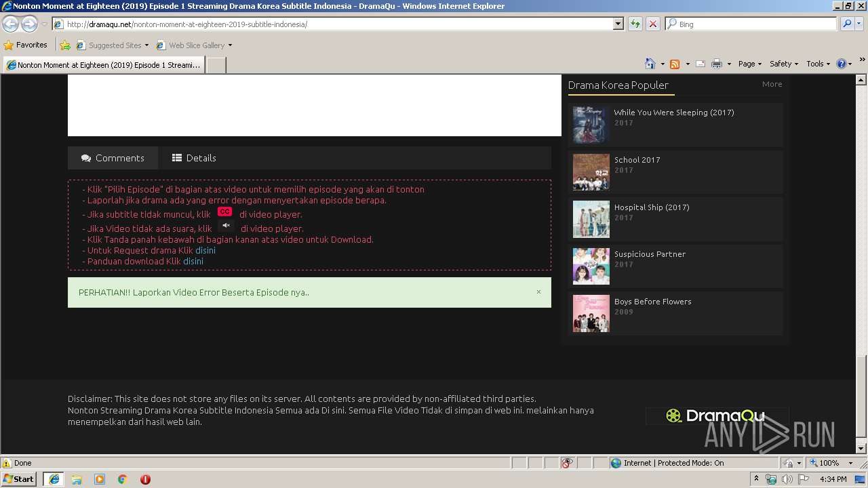The width and height of the screenshot is (868, 488).
Task: Open Windows Explorer folder on taskbar
Action: (77, 479)
